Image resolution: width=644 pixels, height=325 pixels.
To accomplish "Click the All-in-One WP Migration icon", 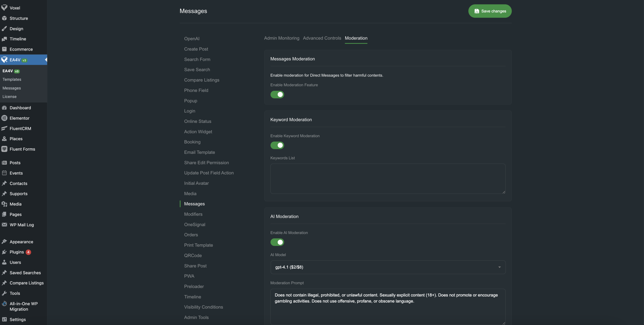I will (4, 304).
